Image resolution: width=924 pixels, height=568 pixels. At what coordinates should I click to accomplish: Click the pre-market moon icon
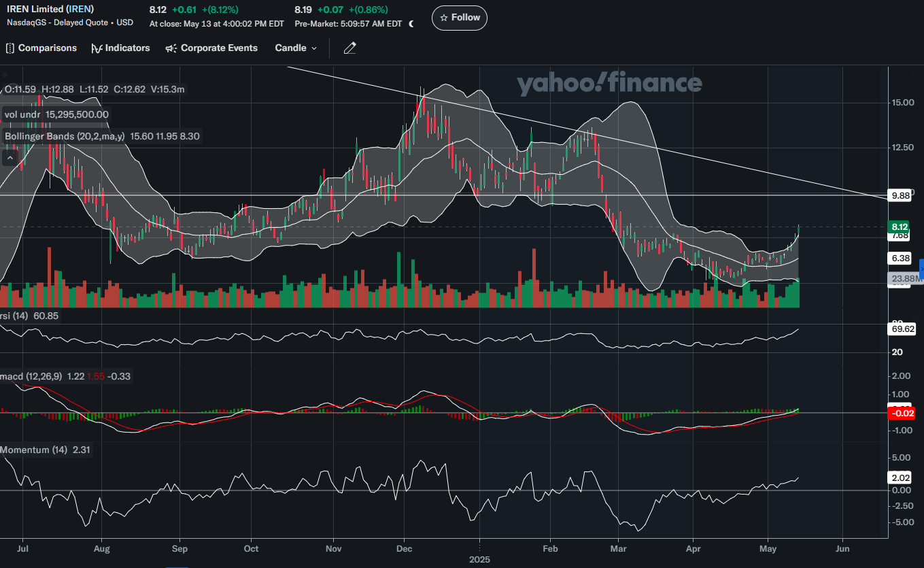(x=411, y=24)
